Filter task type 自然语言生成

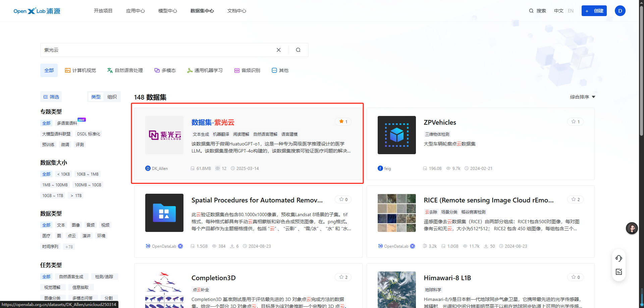click(x=71, y=276)
